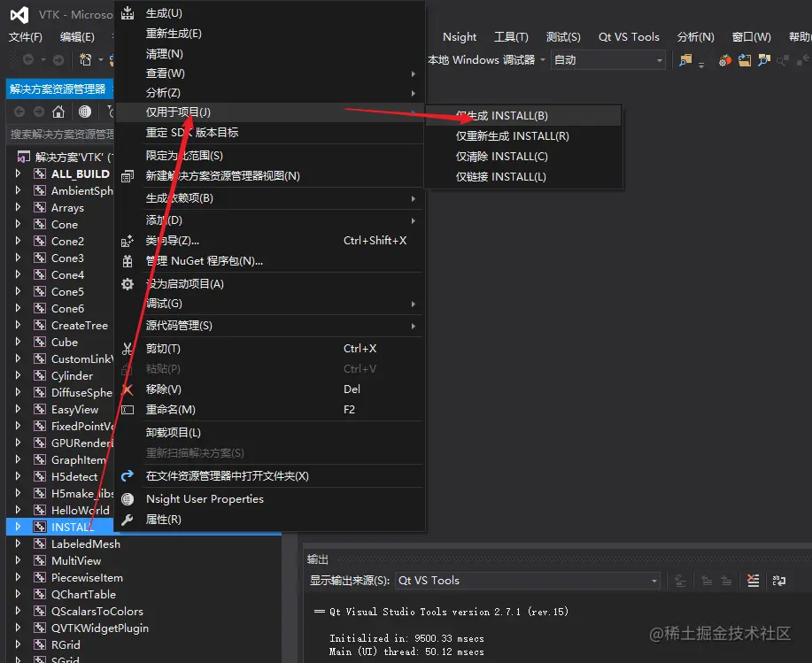Viewport: 812px width, 663px height.
Task: Open the Qt VS Tools menu
Action: [629, 37]
